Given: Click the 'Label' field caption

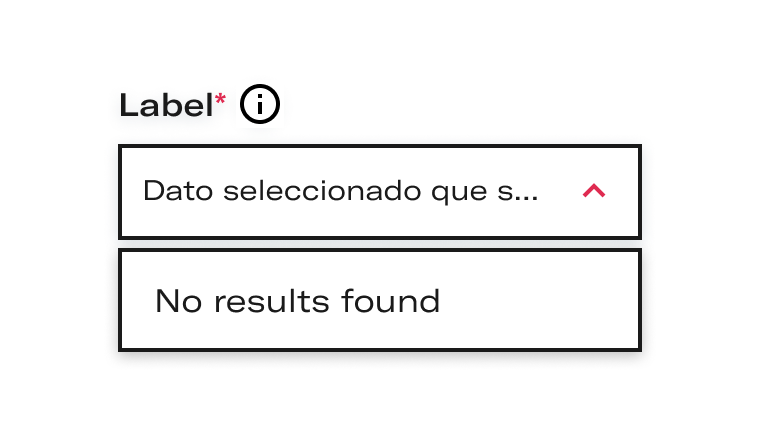Looking at the screenshot, I should click(166, 105).
